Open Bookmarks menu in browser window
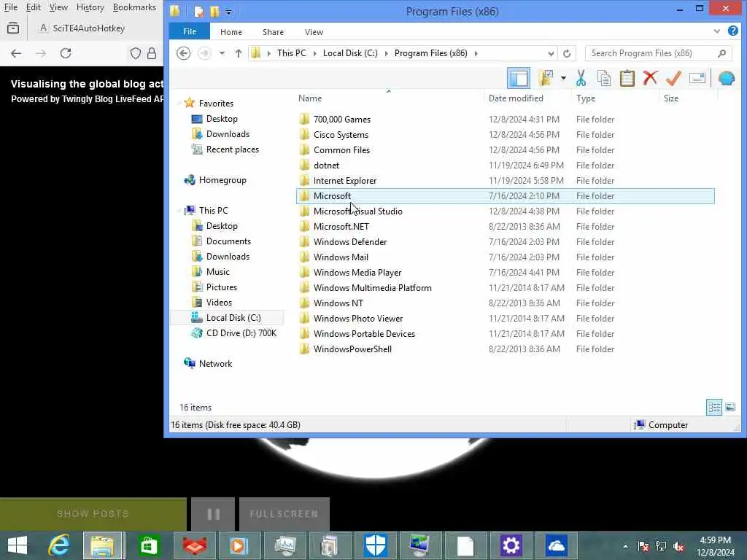Screen dimensions: 747x560 134,7
